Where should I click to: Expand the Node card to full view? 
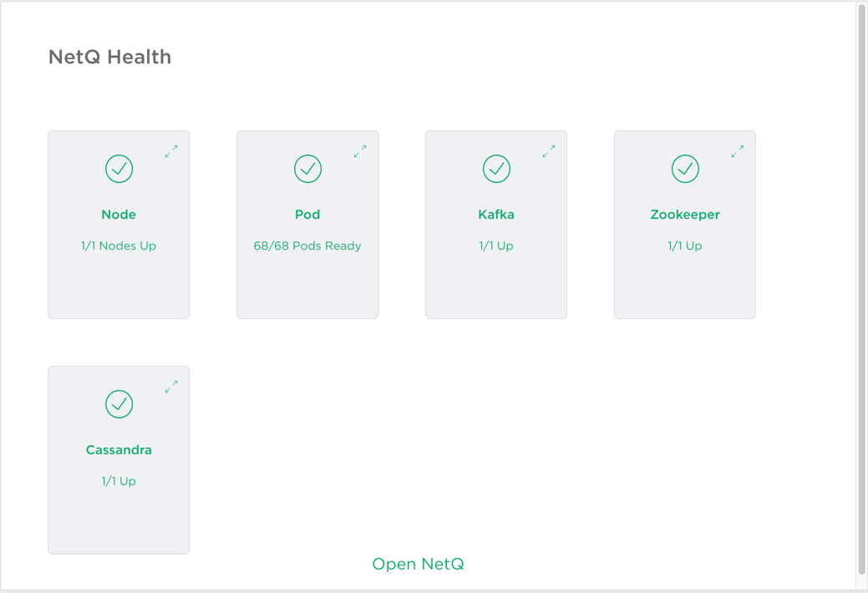(x=171, y=151)
